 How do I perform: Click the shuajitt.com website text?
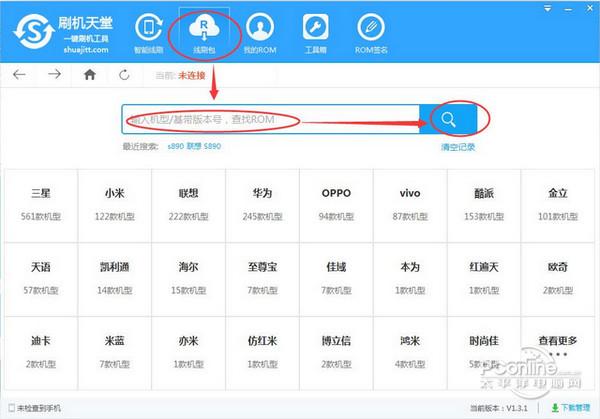pos(86,50)
